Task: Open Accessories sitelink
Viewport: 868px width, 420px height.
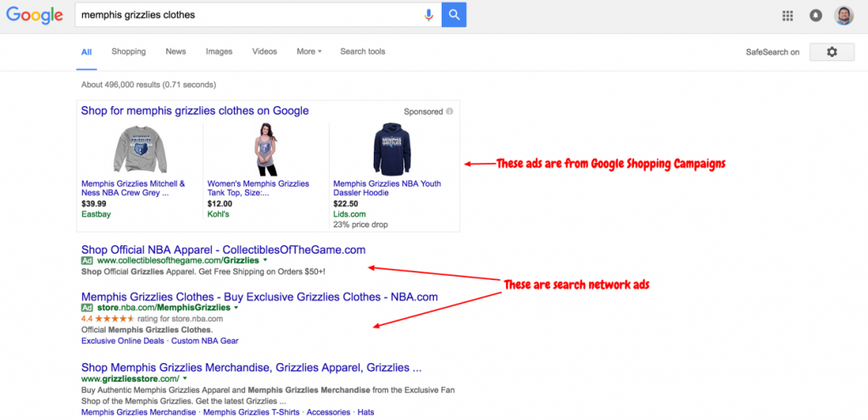Action: point(328,412)
